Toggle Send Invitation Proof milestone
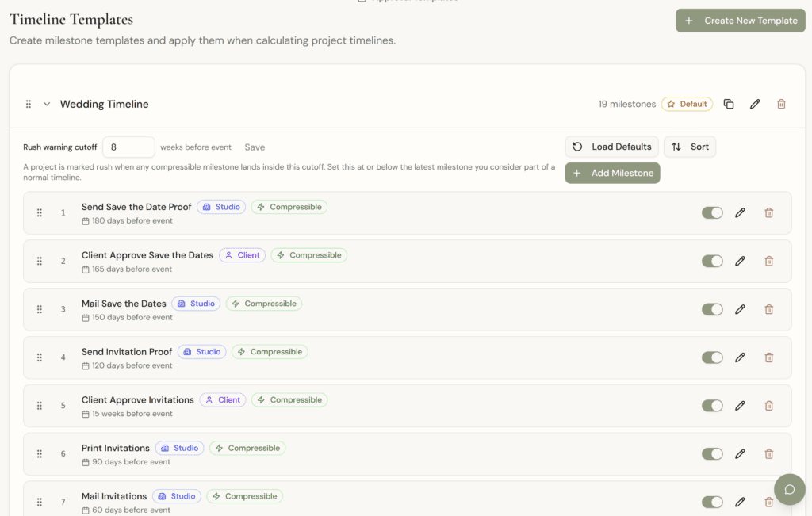Viewport: 812px width, 516px height. (712, 357)
